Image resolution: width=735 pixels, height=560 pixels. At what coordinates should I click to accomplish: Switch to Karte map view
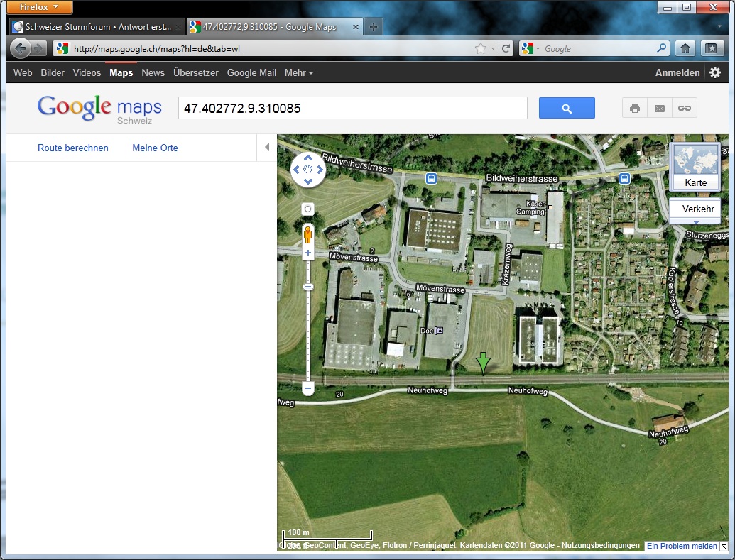click(x=695, y=167)
